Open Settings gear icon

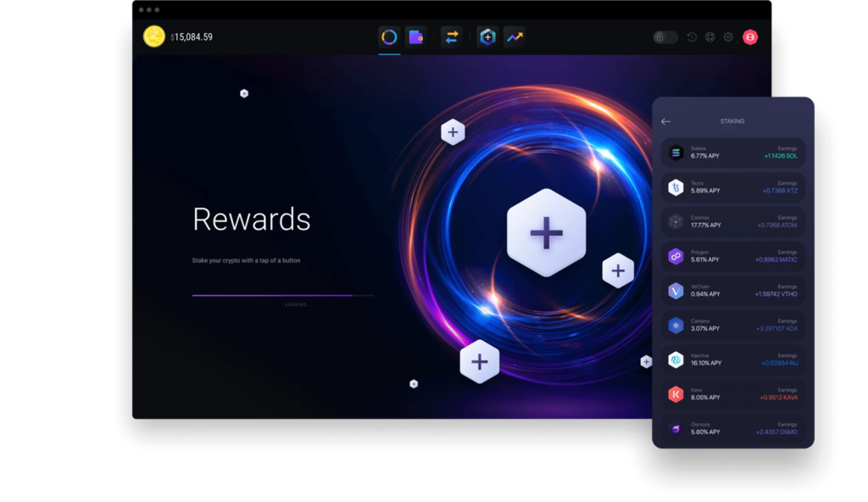728,37
